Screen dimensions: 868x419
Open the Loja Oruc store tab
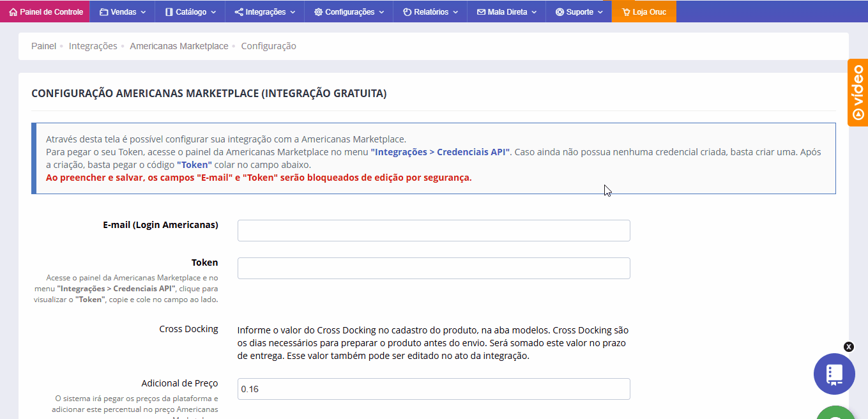(x=644, y=12)
